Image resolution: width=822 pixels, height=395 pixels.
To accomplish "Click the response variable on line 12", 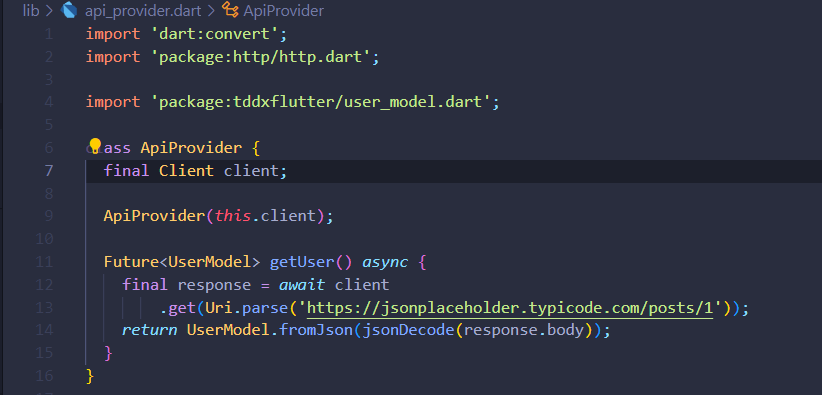I will click(x=214, y=285).
